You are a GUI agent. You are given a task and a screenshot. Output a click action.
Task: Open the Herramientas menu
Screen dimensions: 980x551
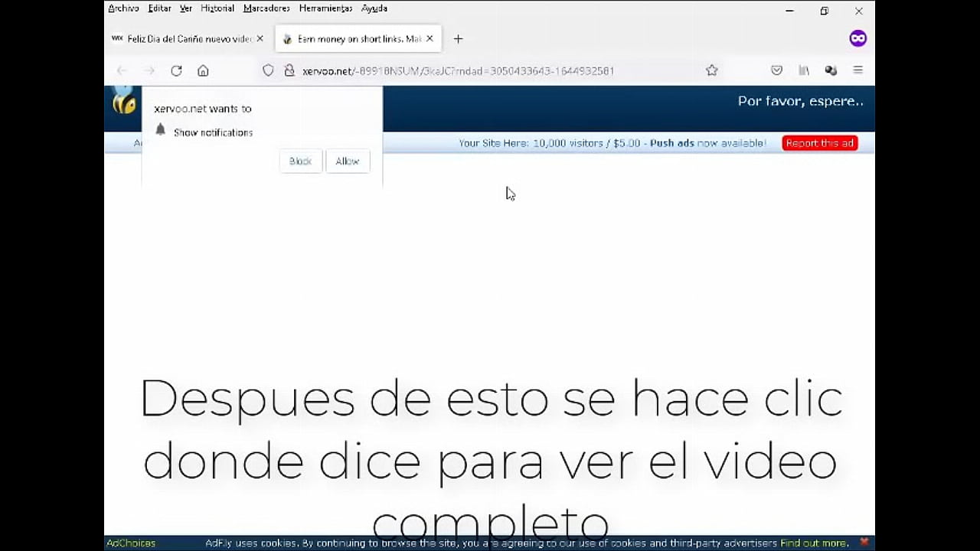[x=325, y=8]
